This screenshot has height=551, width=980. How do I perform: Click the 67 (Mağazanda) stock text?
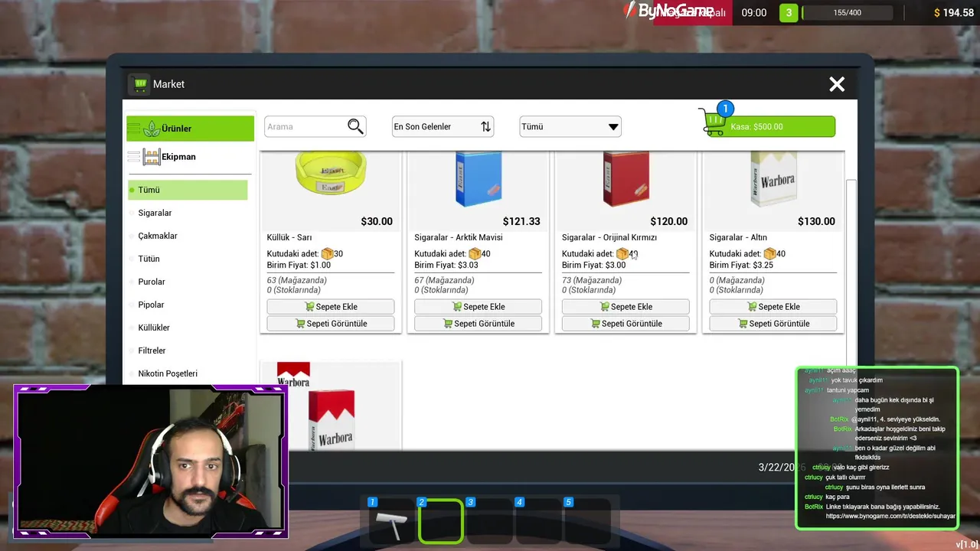pos(444,280)
